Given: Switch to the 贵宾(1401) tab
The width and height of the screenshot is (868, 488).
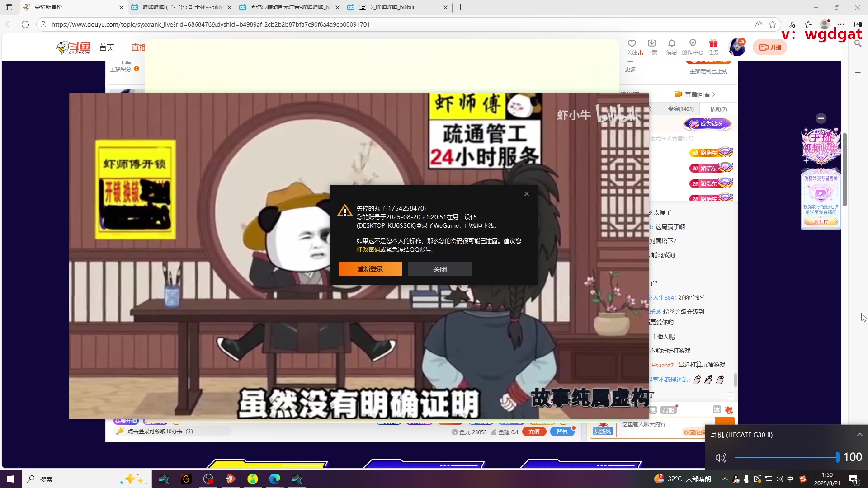Looking at the screenshot, I should click(681, 109).
